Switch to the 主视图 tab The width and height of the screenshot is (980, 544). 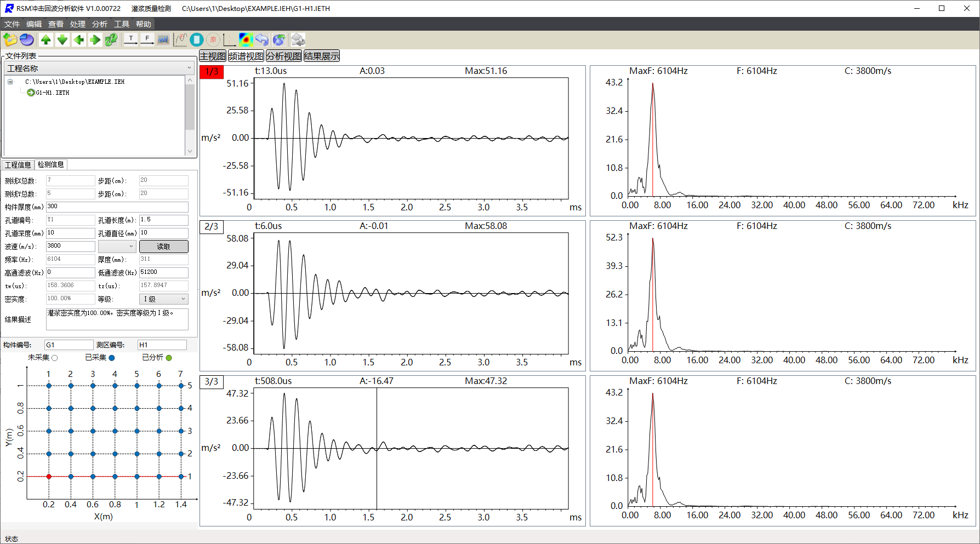click(x=213, y=56)
